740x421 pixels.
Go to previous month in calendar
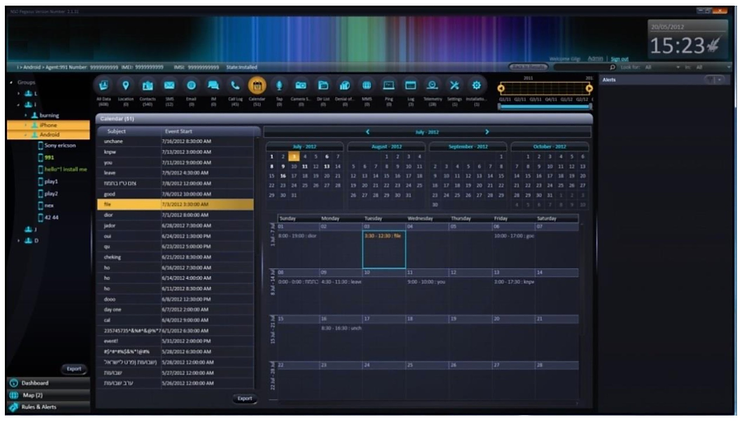[x=368, y=132]
